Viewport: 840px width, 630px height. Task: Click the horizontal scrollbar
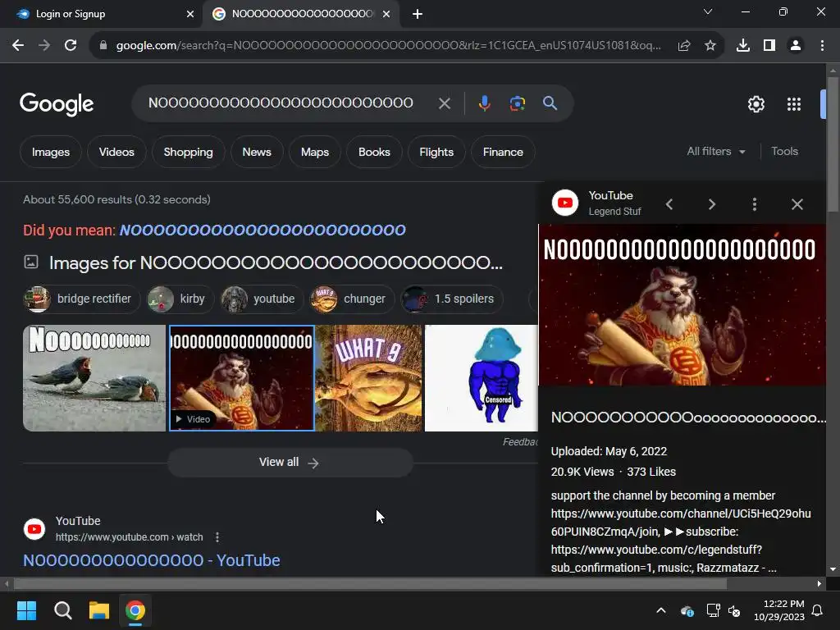tap(370, 583)
